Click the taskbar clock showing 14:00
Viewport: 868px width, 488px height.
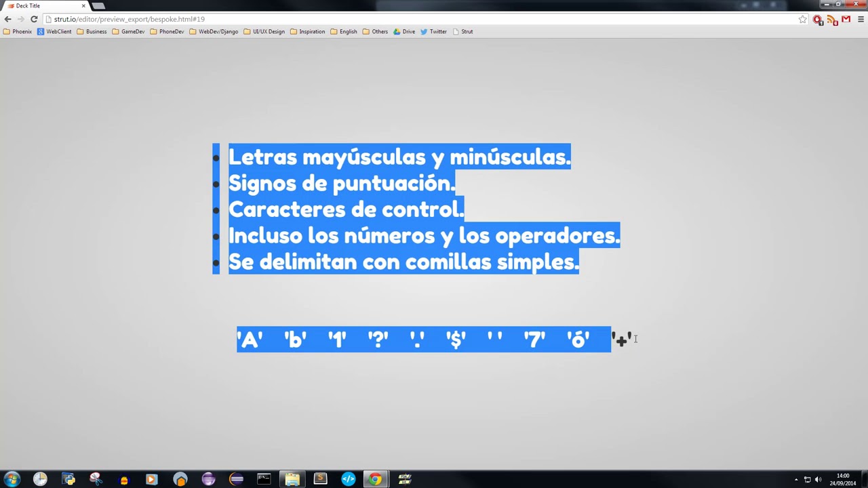(x=843, y=479)
